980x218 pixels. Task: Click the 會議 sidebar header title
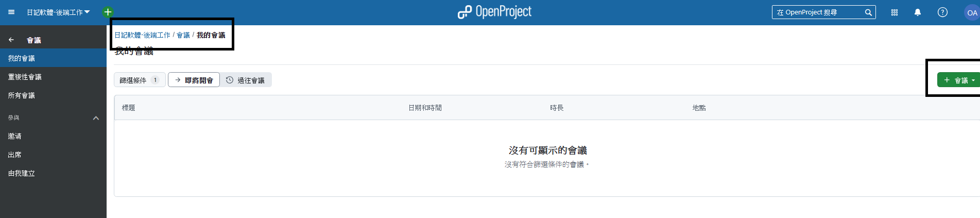tap(34, 40)
